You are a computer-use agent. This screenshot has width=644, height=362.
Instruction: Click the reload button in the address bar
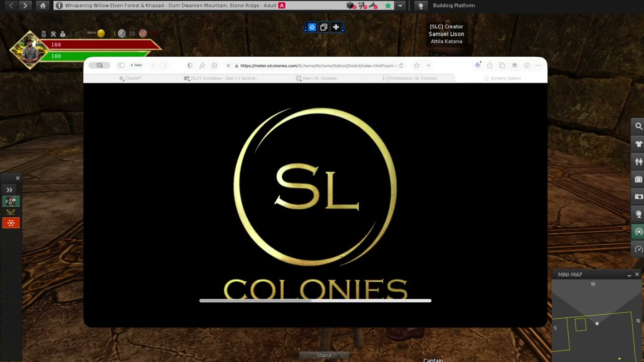click(x=401, y=65)
